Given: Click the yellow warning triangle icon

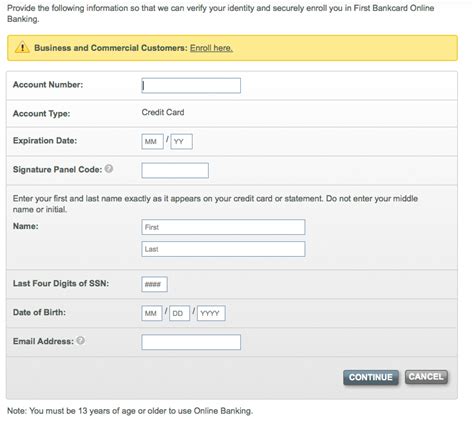Looking at the screenshot, I should pos(22,47).
